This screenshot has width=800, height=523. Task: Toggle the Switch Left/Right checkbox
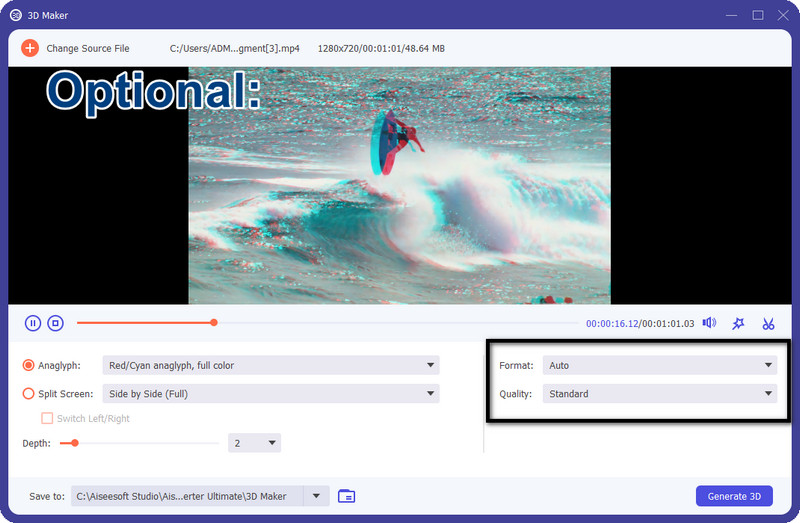click(x=47, y=418)
